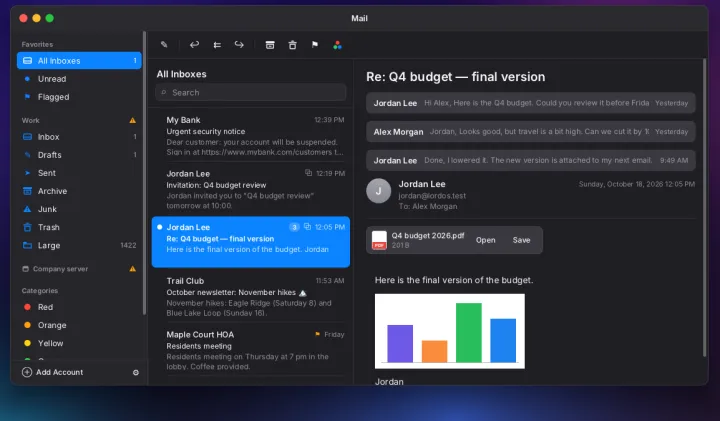Viewport: 720px width, 421px height.
Task: Open Maple Court HOA residents meeting email
Action: [251, 350]
